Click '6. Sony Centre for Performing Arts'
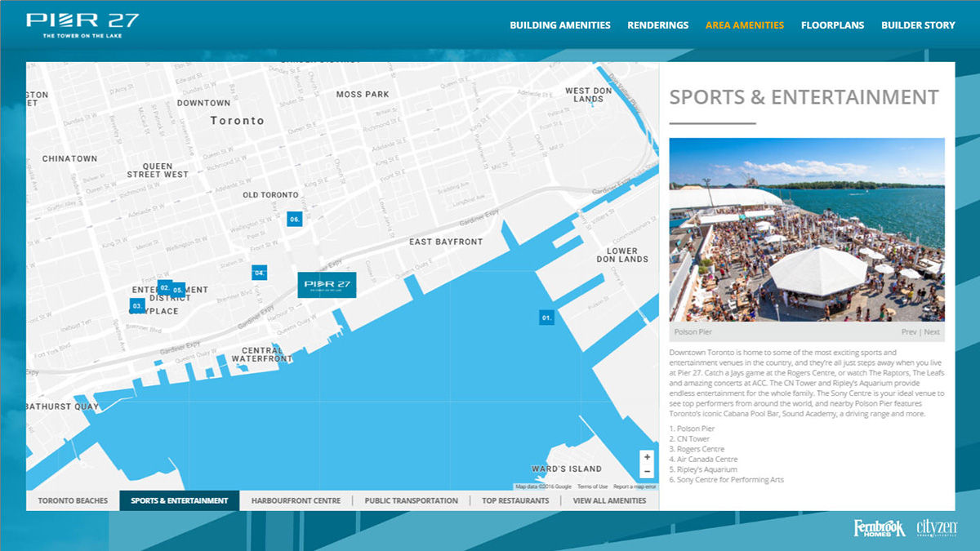 click(726, 480)
